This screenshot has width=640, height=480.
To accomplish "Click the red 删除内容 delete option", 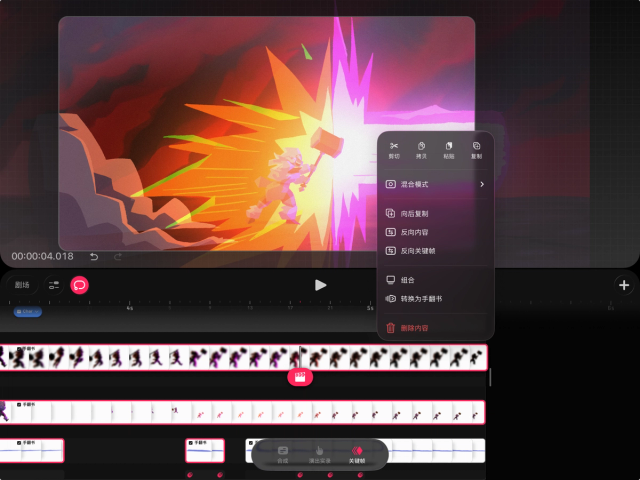I will tap(435, 328).
